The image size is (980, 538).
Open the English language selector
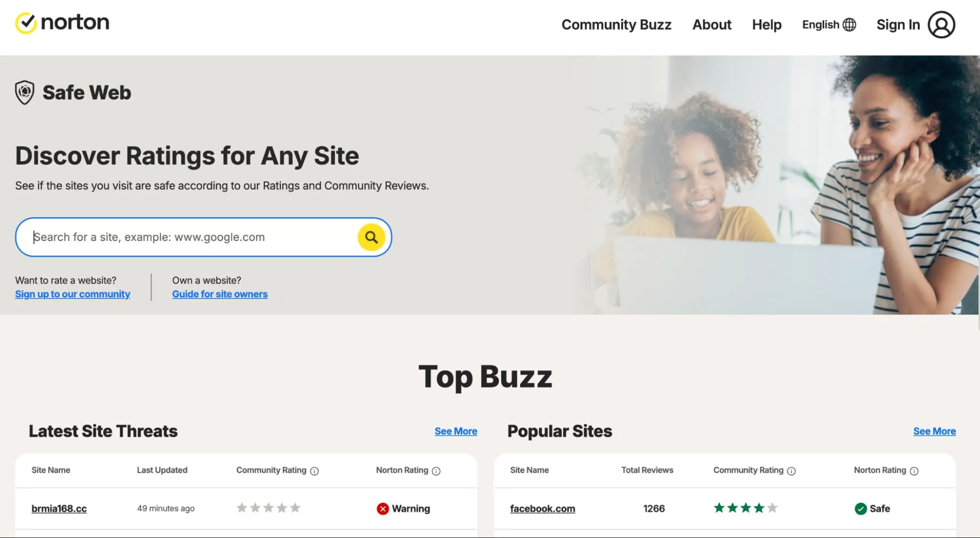click(821, 24)
